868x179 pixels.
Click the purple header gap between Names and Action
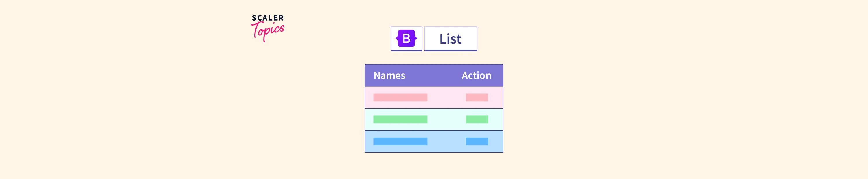pyautogui.click(x=433, y=75)
